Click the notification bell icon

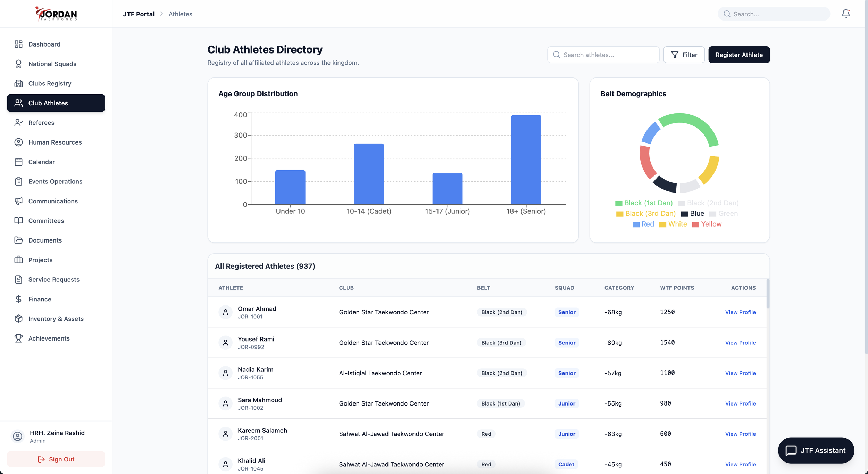click(x=845, y=14)
